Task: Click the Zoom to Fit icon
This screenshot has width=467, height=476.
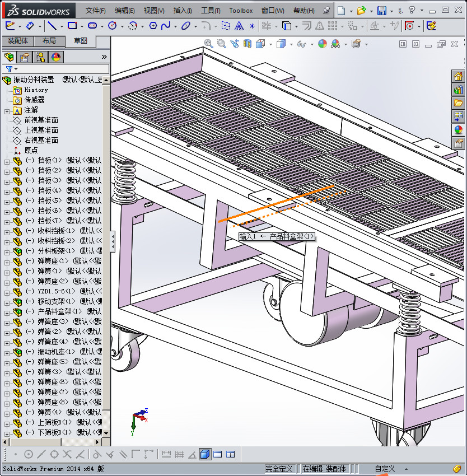Action: [209, 44]
